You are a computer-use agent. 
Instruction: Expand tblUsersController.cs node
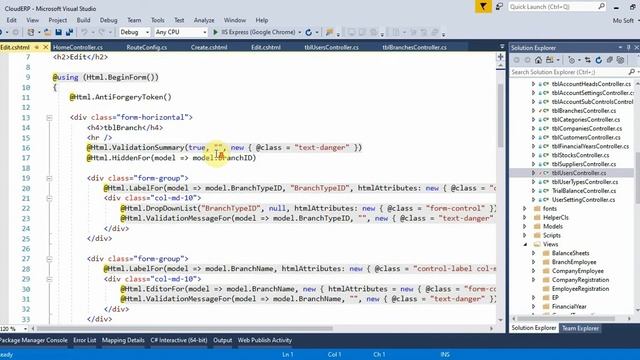(533, 173)
